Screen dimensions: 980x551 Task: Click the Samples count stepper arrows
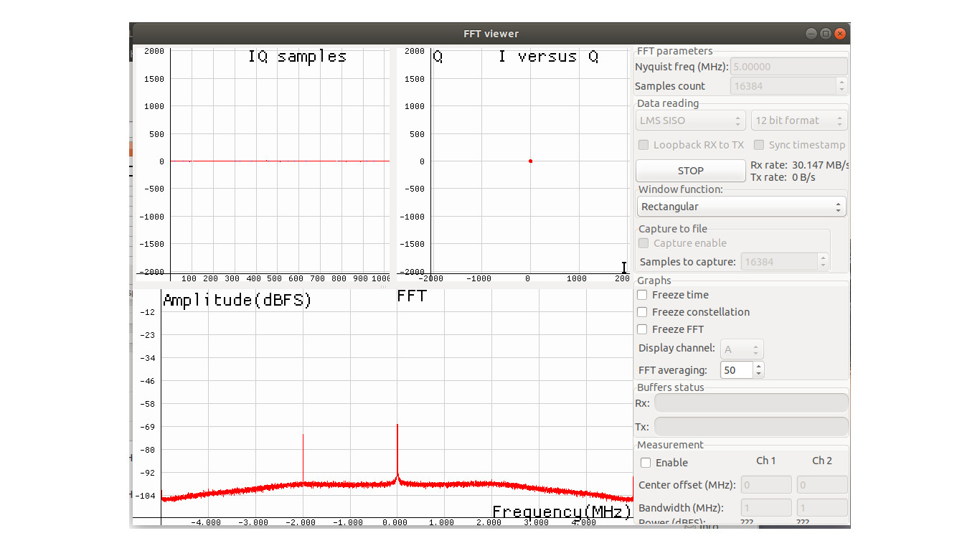tap(842, 86)
